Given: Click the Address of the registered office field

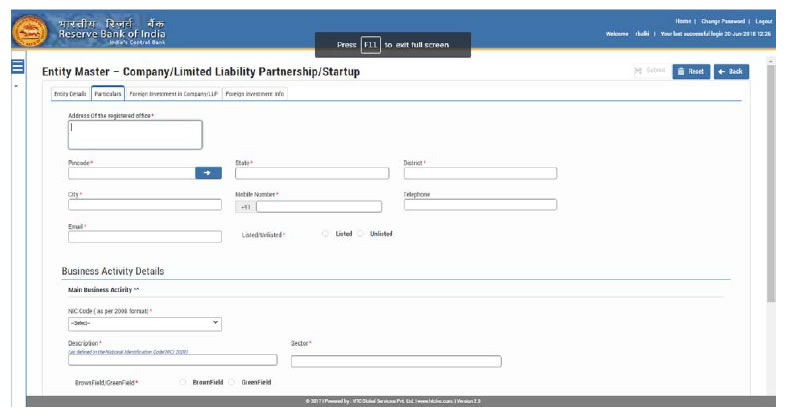Looking at the screenshot, I should 135,134.
